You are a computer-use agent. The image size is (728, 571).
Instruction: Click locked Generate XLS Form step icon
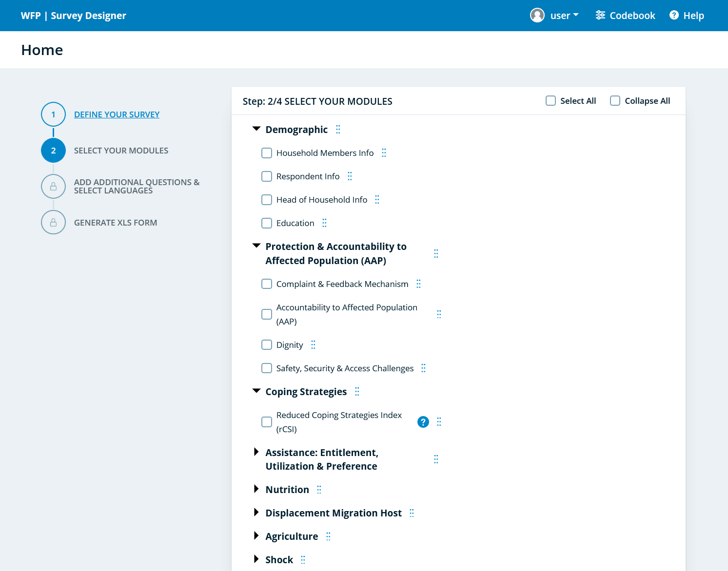tap(53, 223)
